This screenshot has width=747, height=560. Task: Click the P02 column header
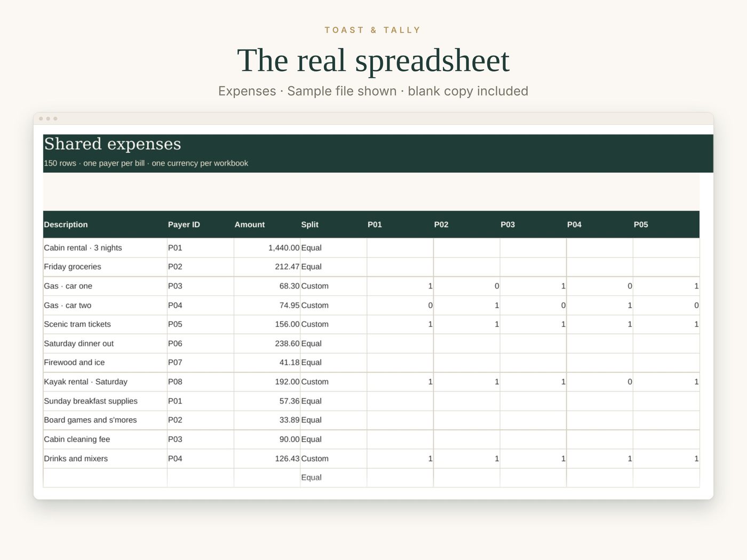pos(467,225)
